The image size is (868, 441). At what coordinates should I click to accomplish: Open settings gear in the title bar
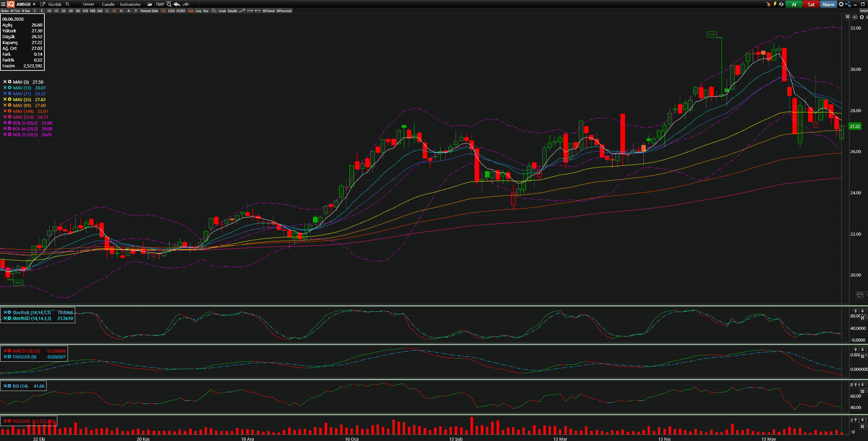pyautogui.click(x=841, y=4)
